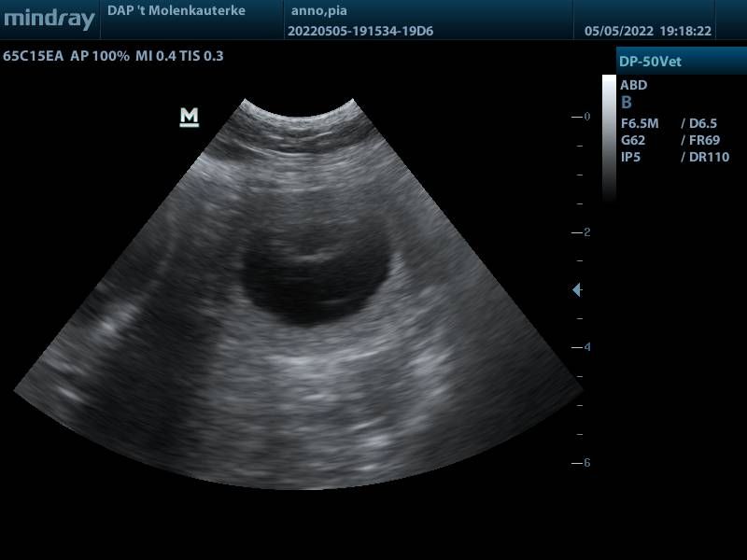Click the DR110 dynamic range value

[x=708, y=157]
